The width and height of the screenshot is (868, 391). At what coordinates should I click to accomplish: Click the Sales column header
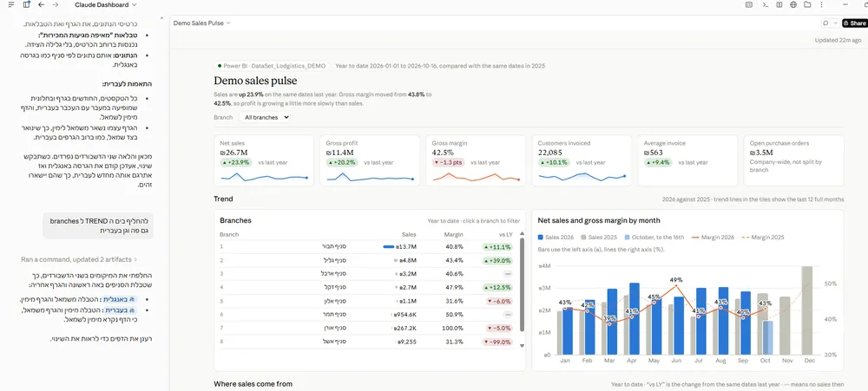[x=409, y=234]
